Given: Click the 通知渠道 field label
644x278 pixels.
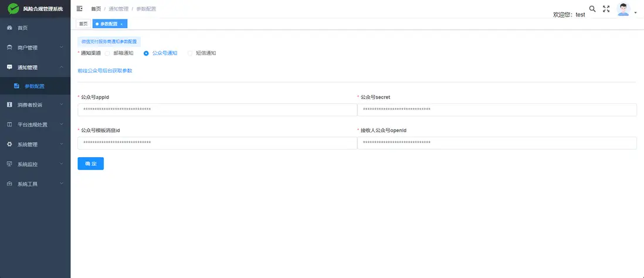Looking at the screenshot, I should [x=91, y=53].
